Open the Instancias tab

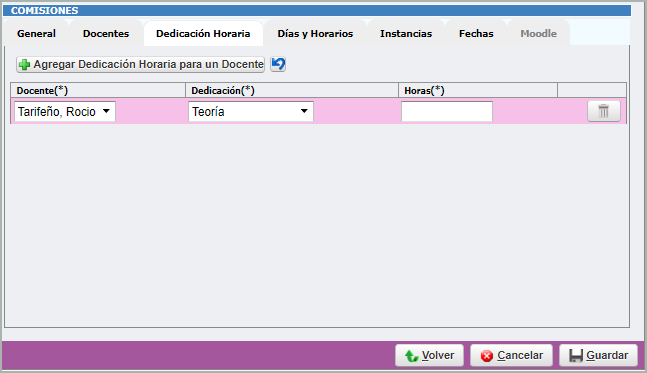pos(406,33)
